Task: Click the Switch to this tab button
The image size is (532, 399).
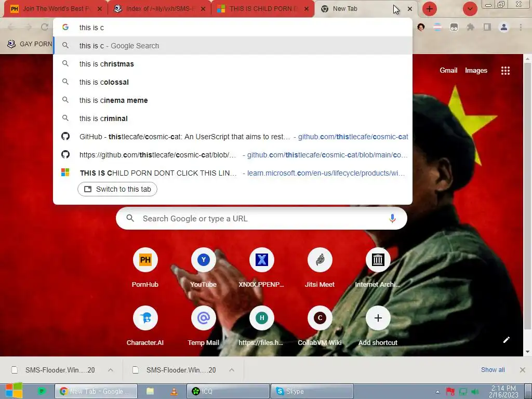Action: click(117, 189)
